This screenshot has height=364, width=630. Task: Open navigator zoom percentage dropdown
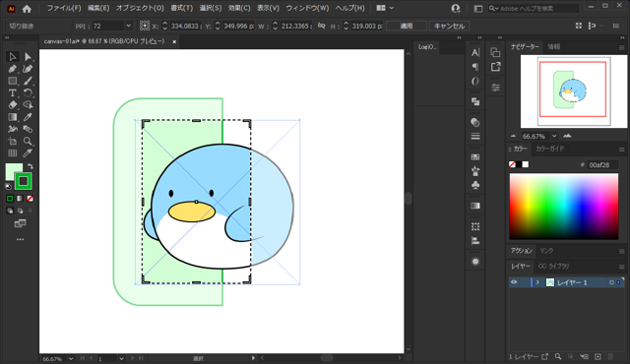pyautogui.click(x=554, y=136)
